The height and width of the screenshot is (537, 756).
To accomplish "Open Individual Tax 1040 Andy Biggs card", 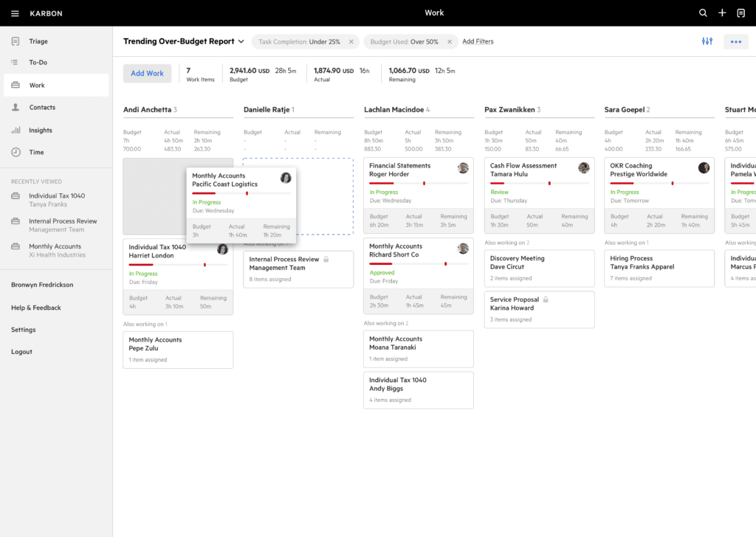I will [419, 390].
